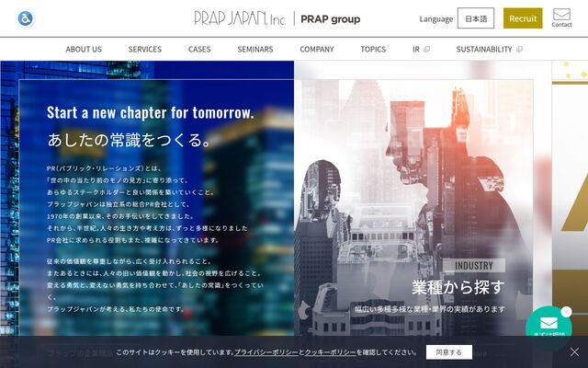Open the TOPICS menu item
The image size is (588, 368).
click(x=373, y=49)
